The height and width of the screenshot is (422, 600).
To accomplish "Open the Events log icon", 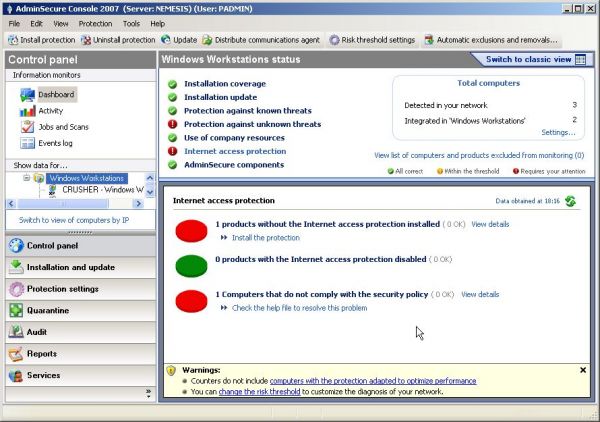I will coord(27,143).
